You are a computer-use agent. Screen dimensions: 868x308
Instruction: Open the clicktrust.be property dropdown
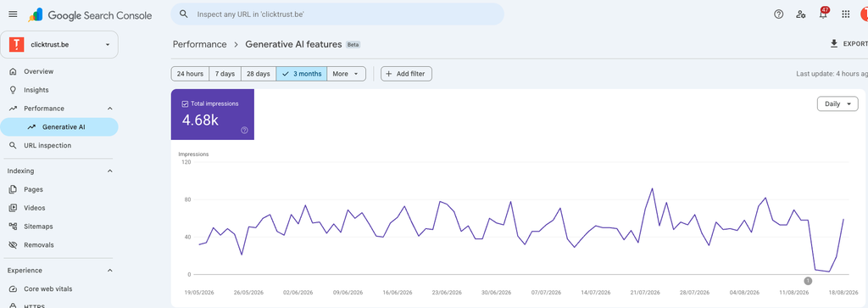click(x=59, y=44)
